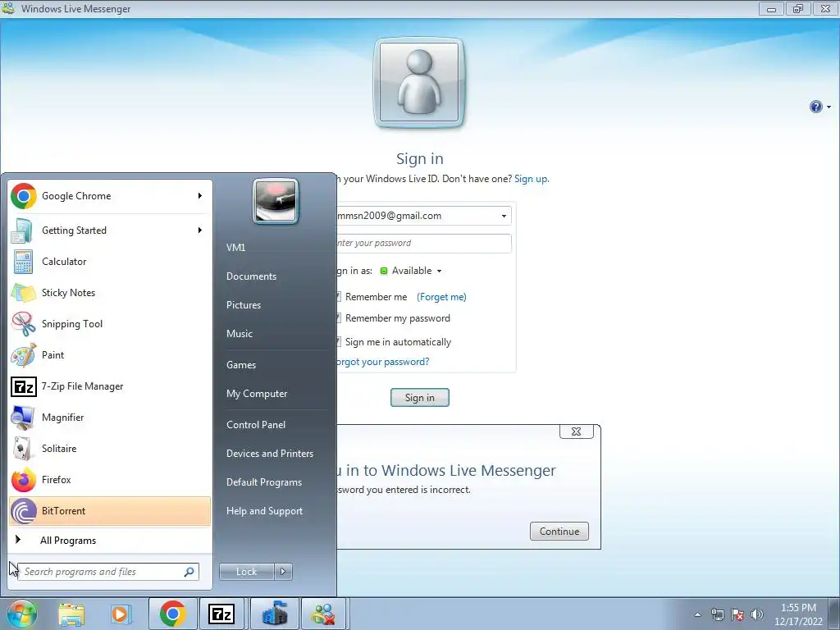Open Music library

(x=240, y=334)
